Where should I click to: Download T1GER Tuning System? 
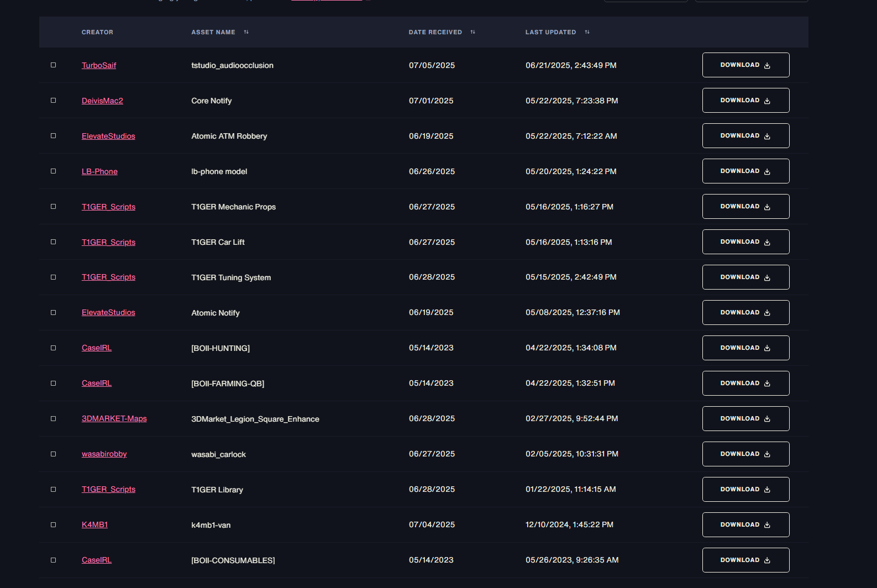745,277
